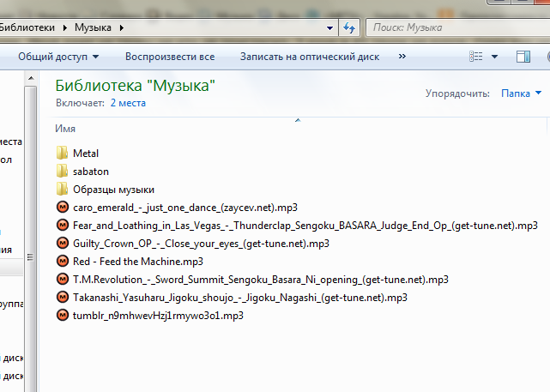Viewport: 550px width, 392px height.
Task: Open the Образцы музыки folder icon
Action: 62,189
